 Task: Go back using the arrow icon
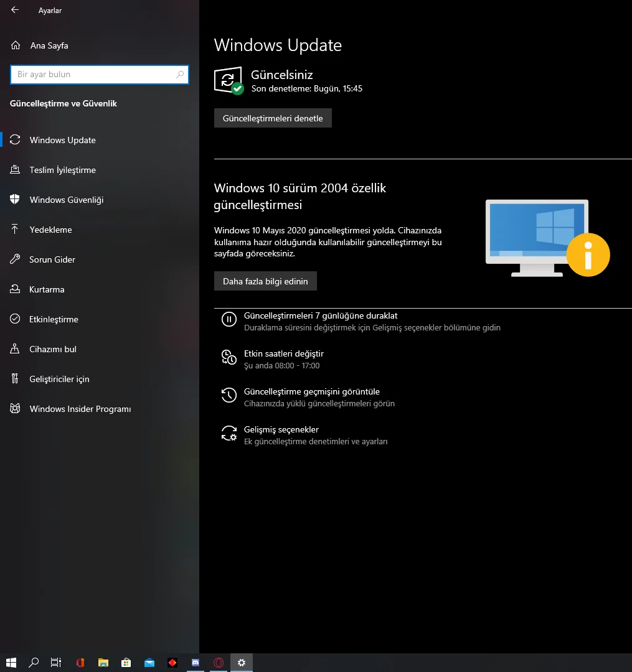(15, 10)
